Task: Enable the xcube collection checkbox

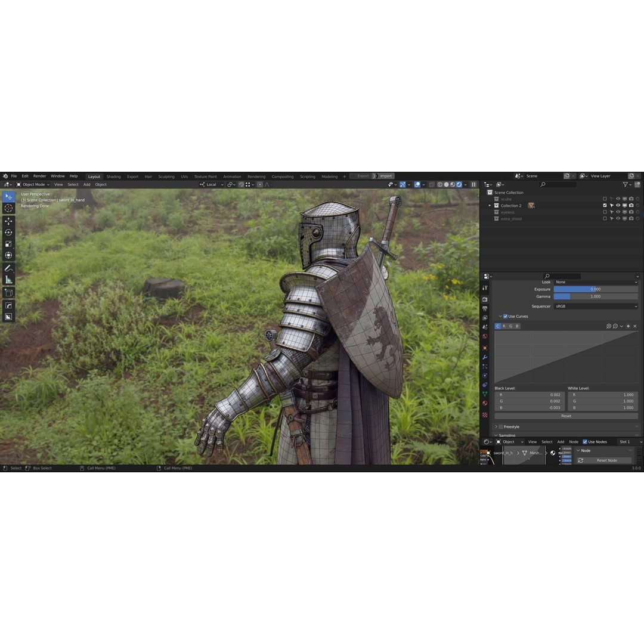Action: pyautogui.click(x=605, y=199)
